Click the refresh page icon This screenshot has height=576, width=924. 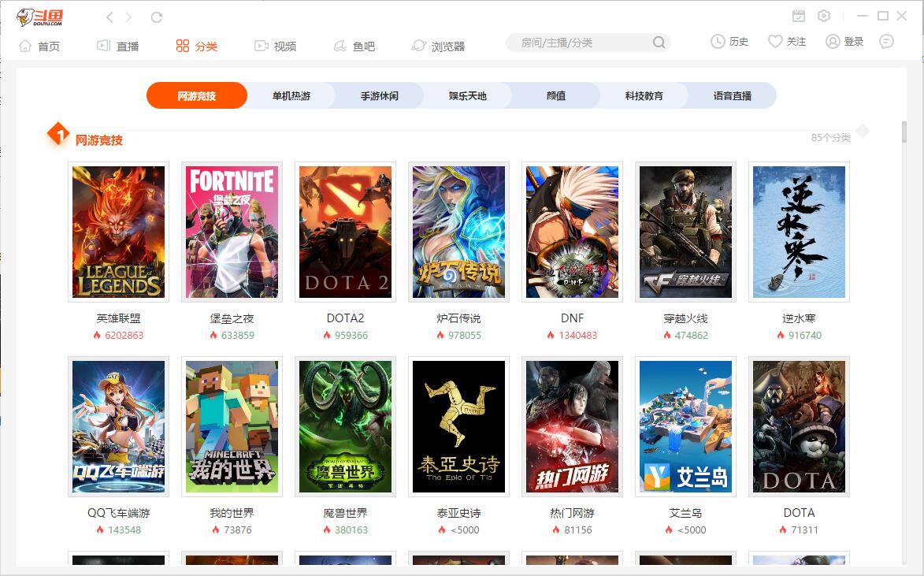157,17
